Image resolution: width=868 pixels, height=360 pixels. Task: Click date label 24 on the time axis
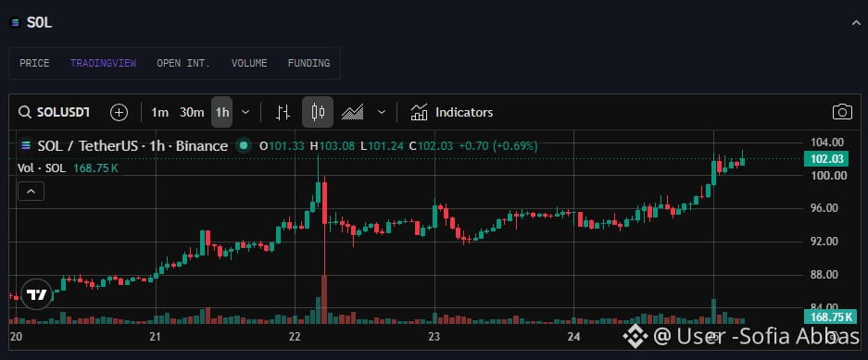573,336
